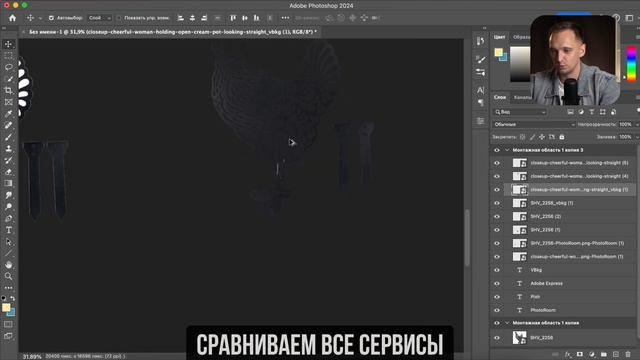Filter layers by pixel layers icon
Screen dimensions: 640x360
pyautogui.click(x=570, y=112)
